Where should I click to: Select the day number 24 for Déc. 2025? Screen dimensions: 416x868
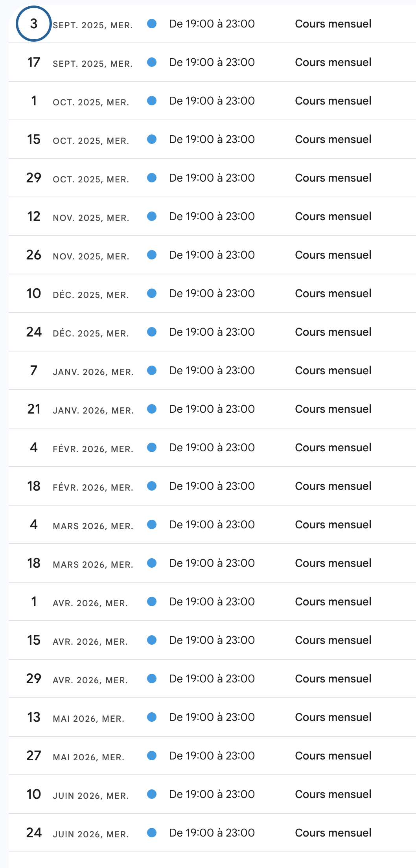(x=34, y=332)
